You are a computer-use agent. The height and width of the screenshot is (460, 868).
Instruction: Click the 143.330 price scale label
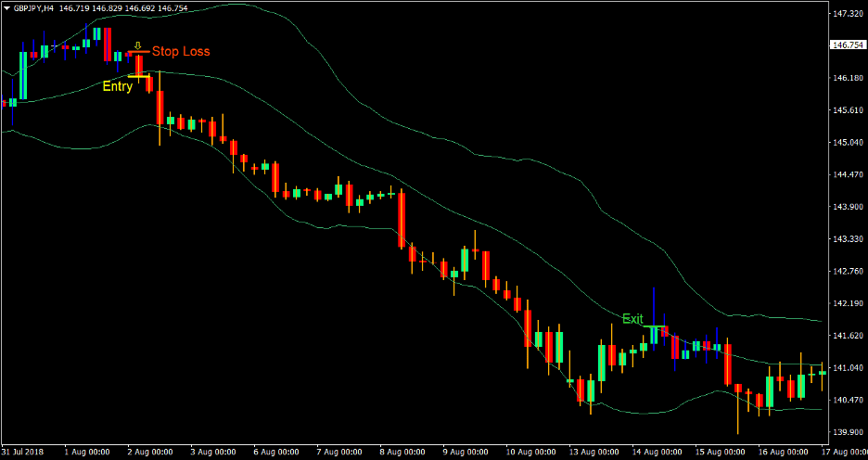847,239
